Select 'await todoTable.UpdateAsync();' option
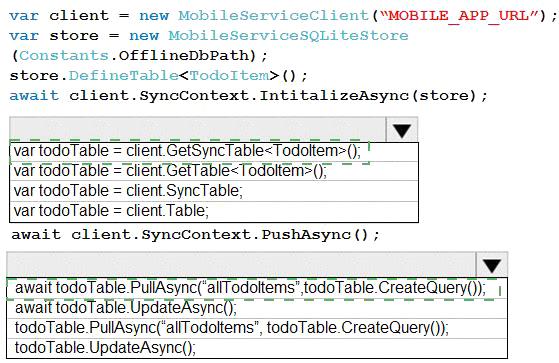The width and height of the screenshot is (559, 363). coord(257,308)
